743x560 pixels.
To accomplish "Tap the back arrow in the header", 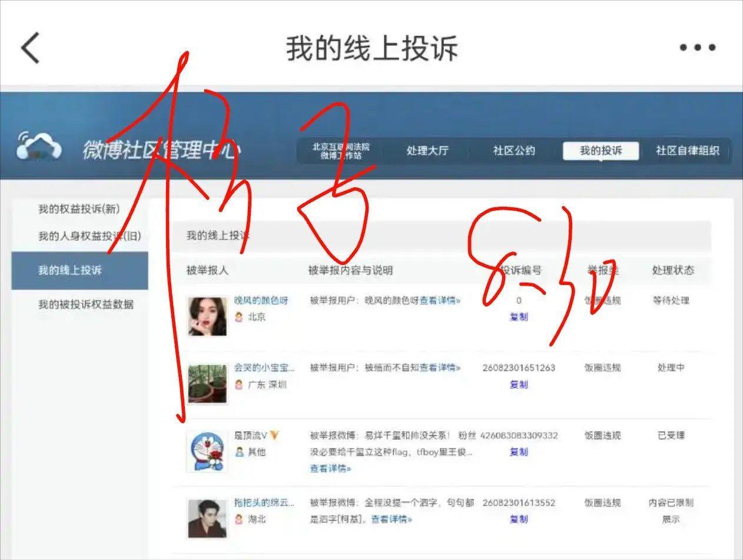I will click(30, 48).
